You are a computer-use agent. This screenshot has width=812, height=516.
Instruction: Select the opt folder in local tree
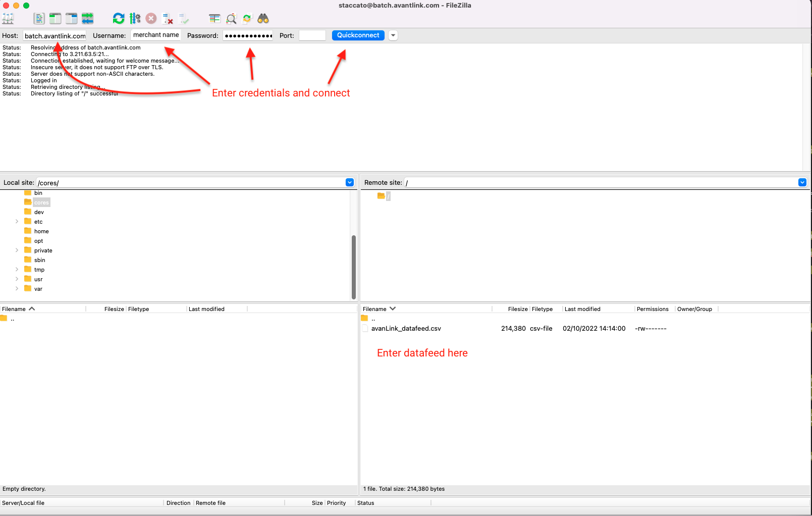38,241
